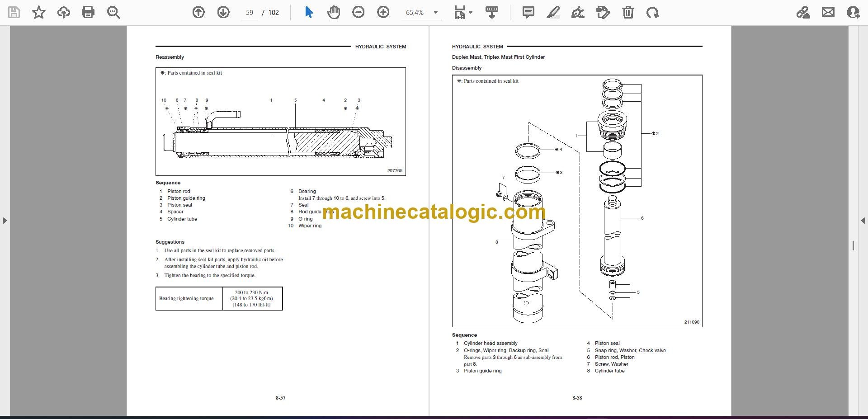Click the stamp tool icon
The image size is (868, 419).
coord(603,12)
